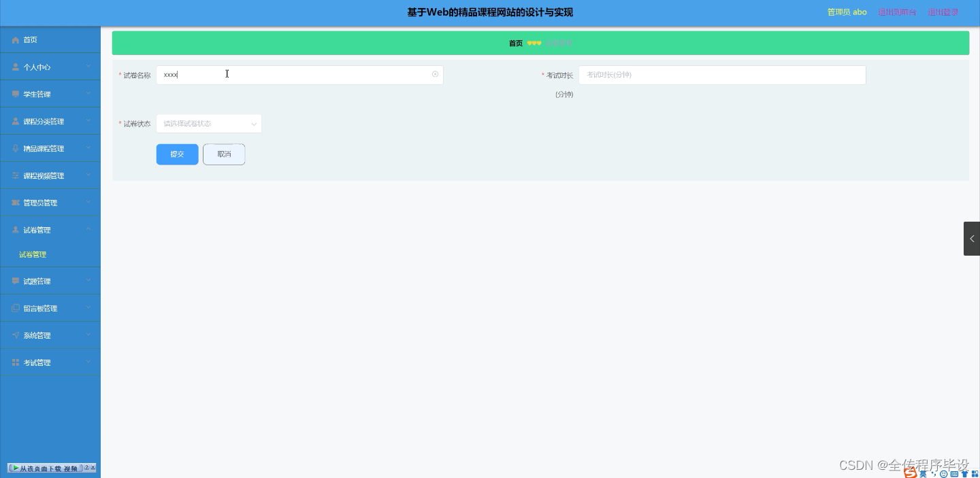Viewport: 980px width, 478px height.
Task: Click the 从该页面下载视频 button
Action: click(x=45, y=468)
